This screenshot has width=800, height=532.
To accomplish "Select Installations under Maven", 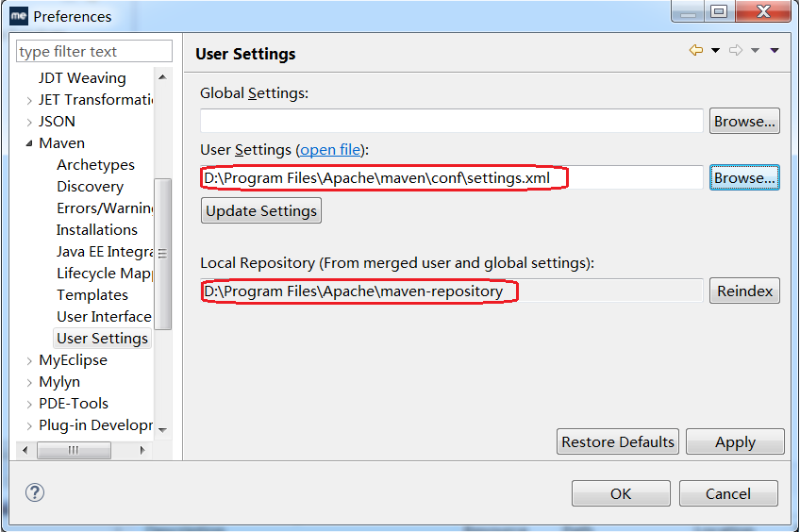I will click(x=96, y=230).
